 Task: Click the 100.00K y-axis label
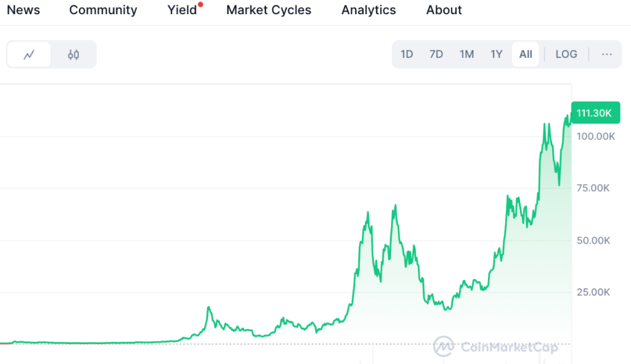click(595, 136)
